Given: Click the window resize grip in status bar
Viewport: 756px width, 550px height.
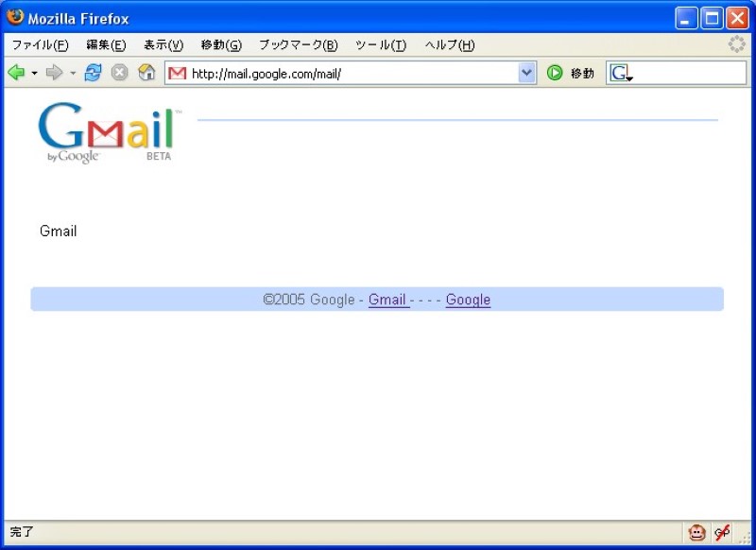Looking at the screenshot, I should (x=746, y=538).
